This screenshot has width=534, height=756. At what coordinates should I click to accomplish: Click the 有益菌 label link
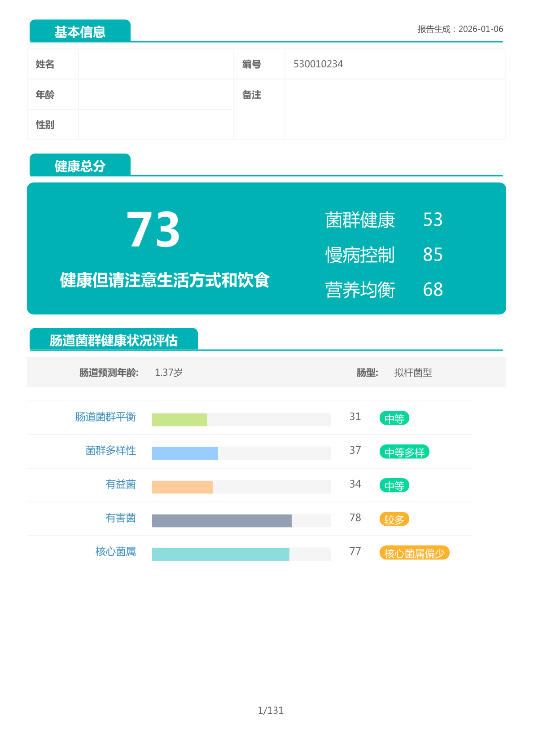point(121,484)
